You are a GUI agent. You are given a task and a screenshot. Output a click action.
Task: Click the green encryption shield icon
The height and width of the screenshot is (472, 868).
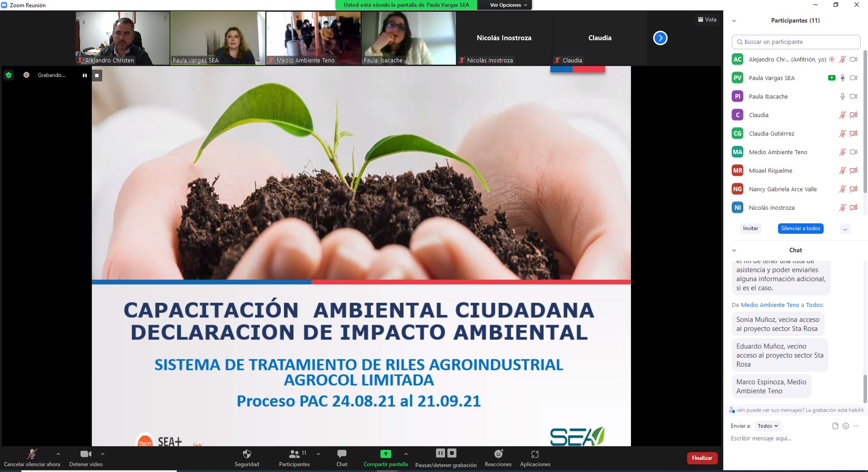(9, 75)
